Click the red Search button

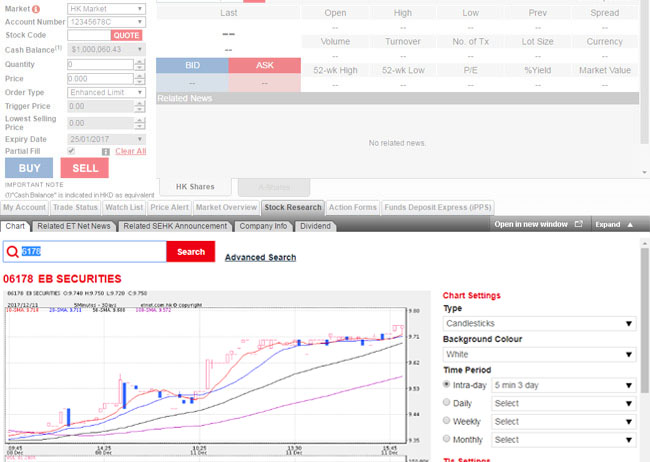[x=191, y=252]
